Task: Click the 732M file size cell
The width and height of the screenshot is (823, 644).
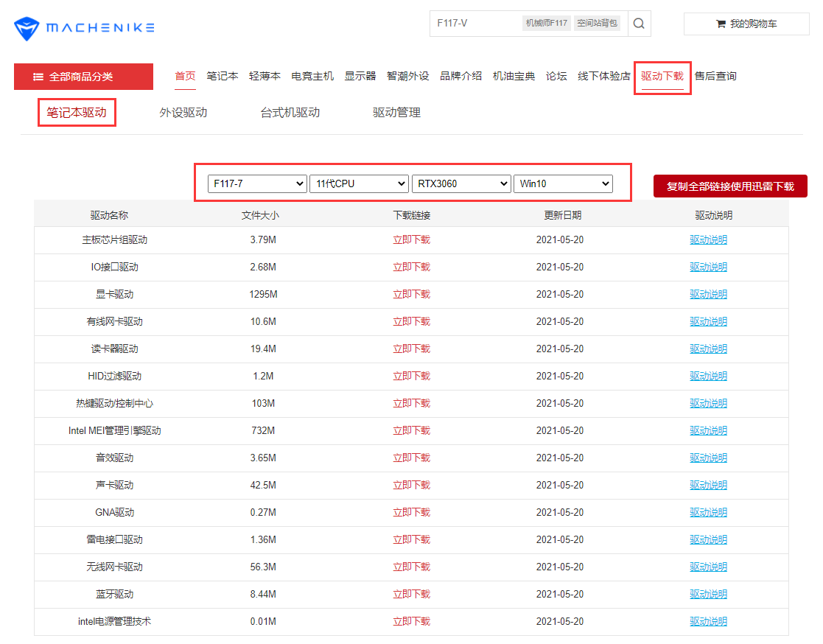Action: click(264, 431)
